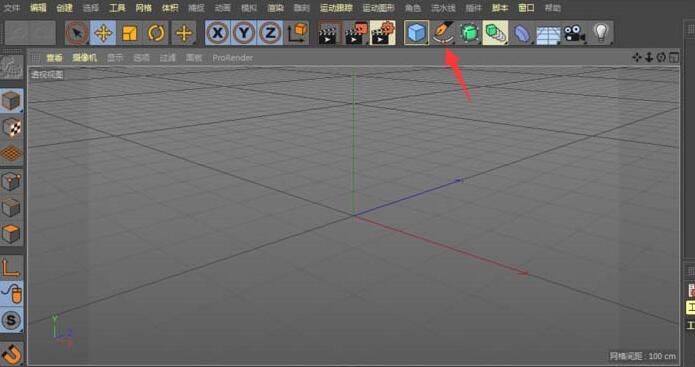Open the 选择 menu
This screenshot has width=695, height=367.
point(90,8)
